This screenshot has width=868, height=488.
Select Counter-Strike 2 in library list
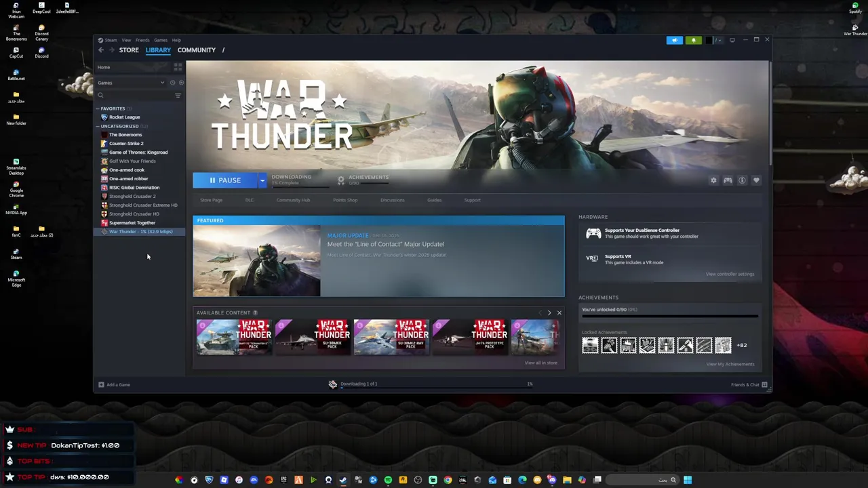tap(126, 144)
